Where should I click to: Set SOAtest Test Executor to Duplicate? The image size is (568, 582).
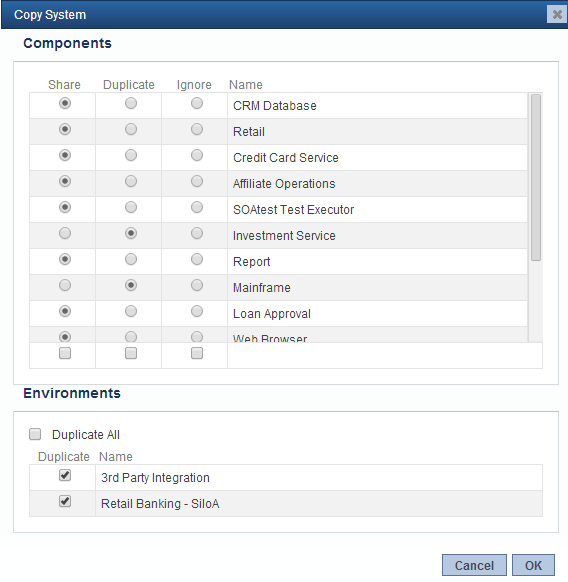click(131, 207)
